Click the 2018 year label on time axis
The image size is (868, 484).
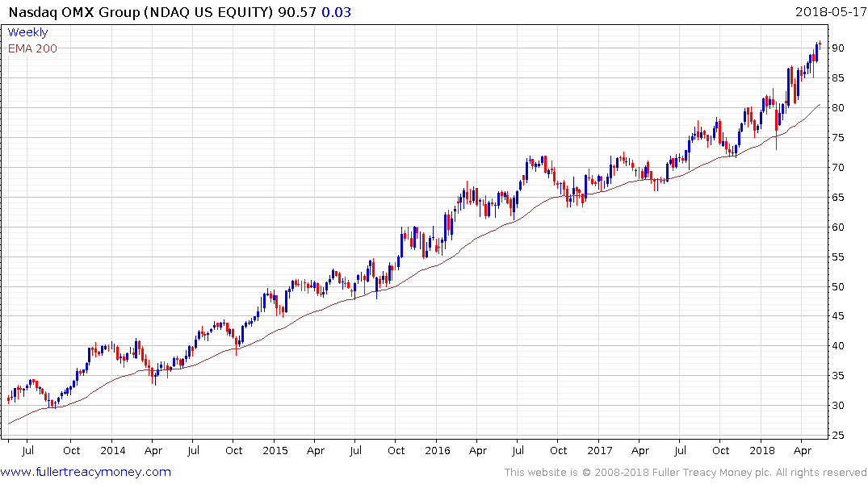tap(762, 451)
